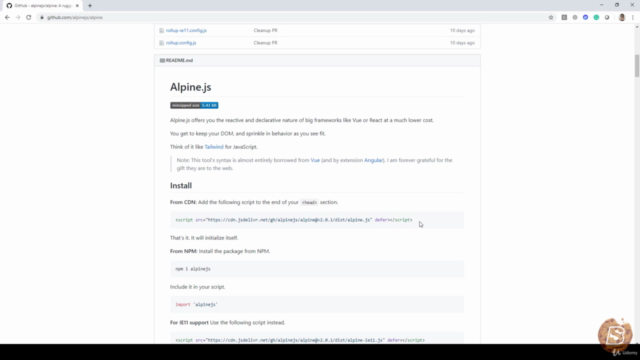Image resolution: width=640 pixels, height=360 pixels.
Task: Click the browser forward arrow
Action: (18, 18)
